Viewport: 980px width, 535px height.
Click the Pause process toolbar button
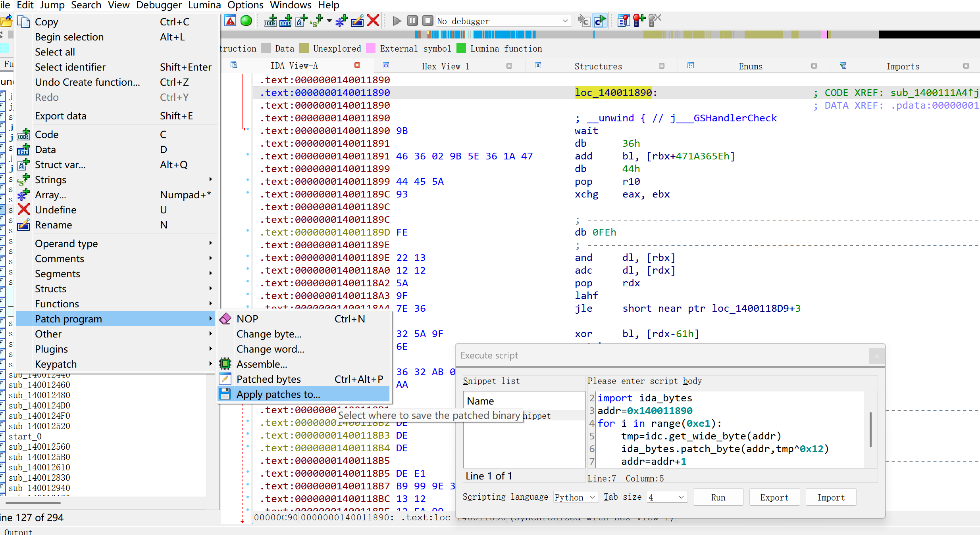412,21
